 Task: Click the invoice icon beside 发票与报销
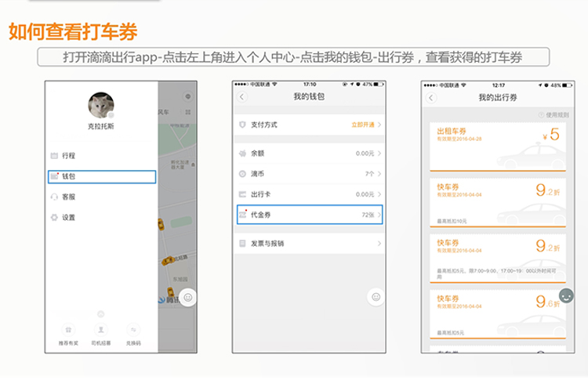[242, 244]
